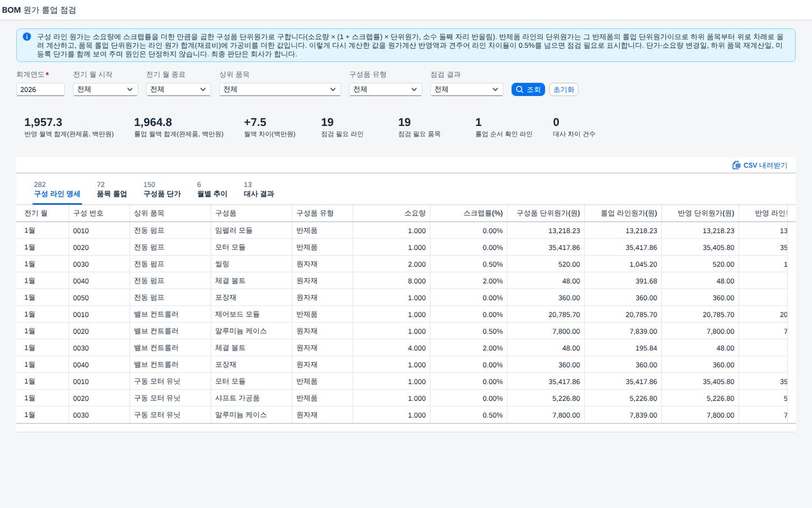This screenshot has height=508, width=812.
Task: Switch to the 구성 라인 명세 tab
Action: tap(57, 190)
